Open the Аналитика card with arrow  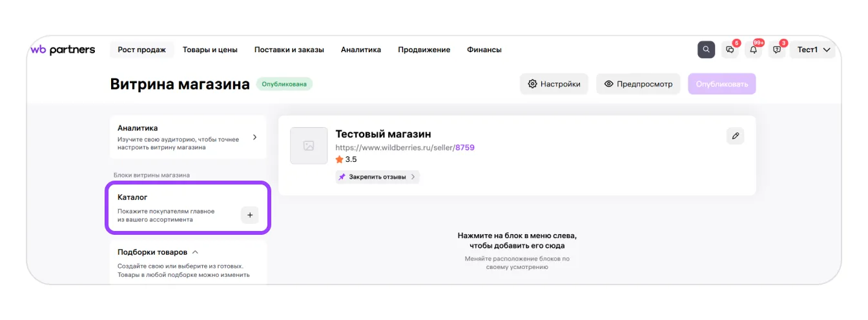[x=187, y=137]
